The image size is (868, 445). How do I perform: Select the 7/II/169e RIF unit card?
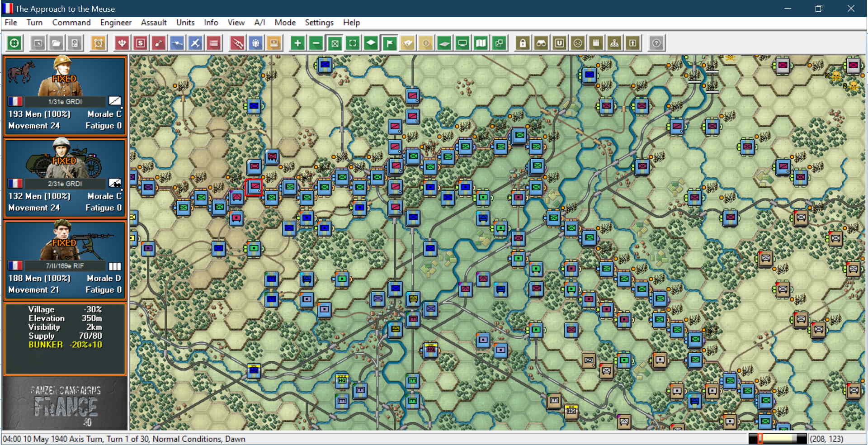coord(65,260)
